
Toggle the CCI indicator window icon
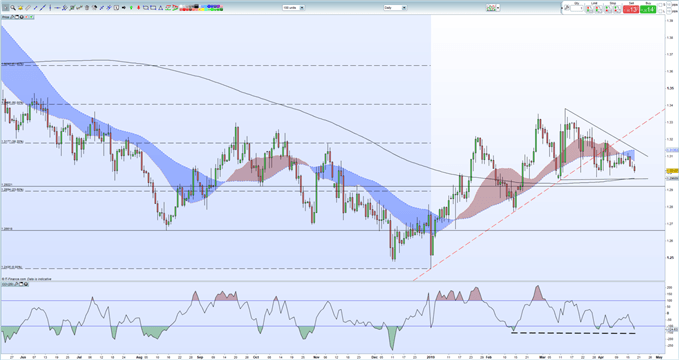coord(21,284)
